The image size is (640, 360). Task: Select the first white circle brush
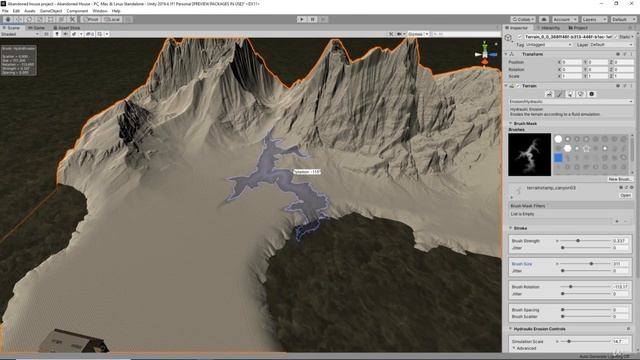558,139
